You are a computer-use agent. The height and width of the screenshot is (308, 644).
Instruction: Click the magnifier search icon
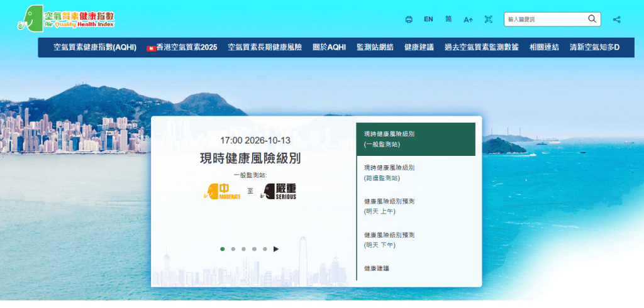(592, 18)
